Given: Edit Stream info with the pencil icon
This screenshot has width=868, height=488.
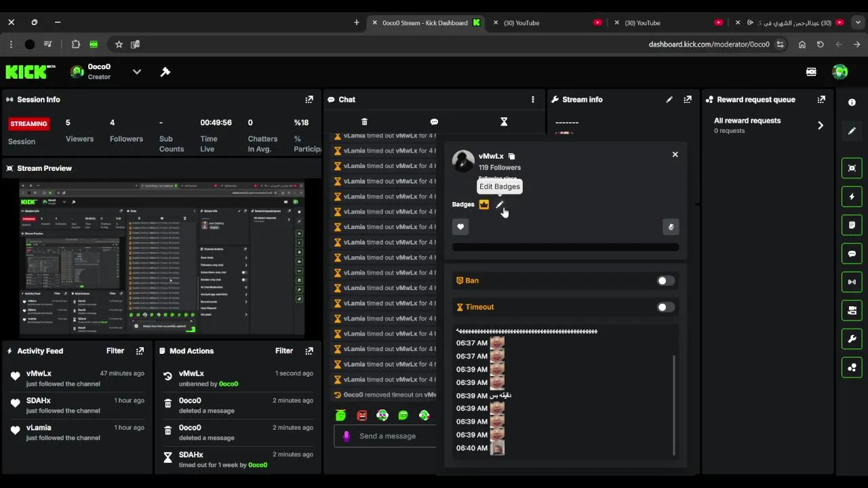Looking at the screenshot, I should click(x=669, y=99).
